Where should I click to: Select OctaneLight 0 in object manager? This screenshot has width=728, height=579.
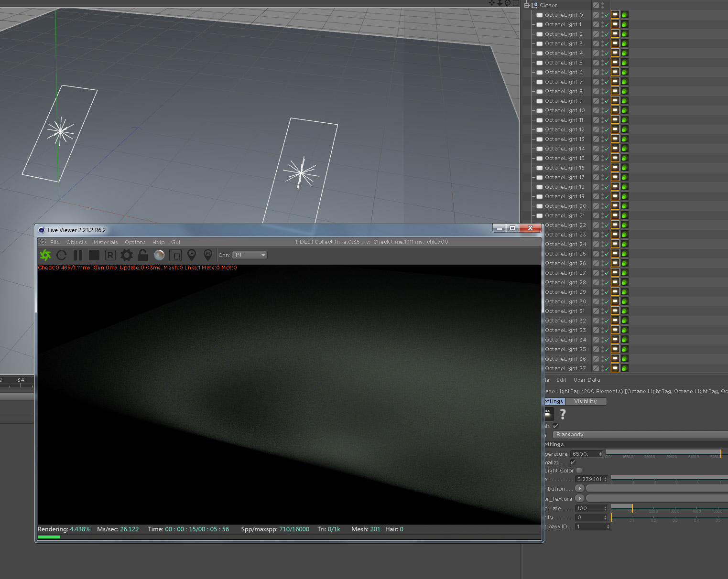(x=564, y=15)
